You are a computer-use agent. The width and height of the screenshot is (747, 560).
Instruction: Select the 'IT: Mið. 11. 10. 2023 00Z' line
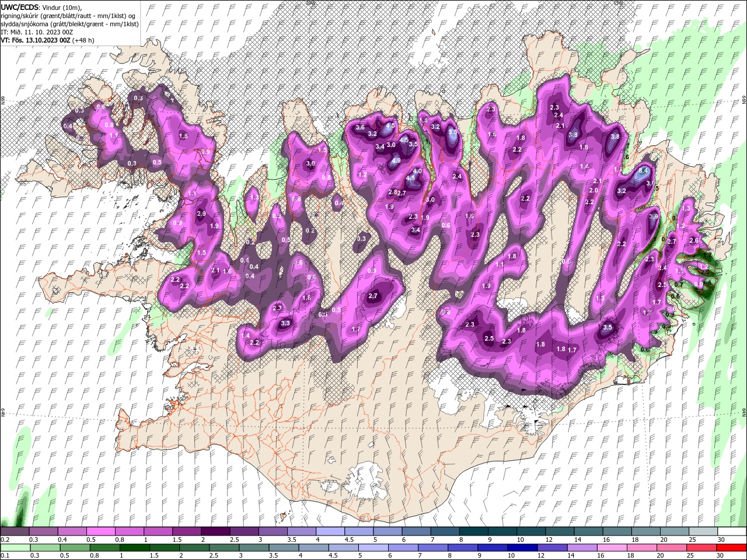[37, 32]
